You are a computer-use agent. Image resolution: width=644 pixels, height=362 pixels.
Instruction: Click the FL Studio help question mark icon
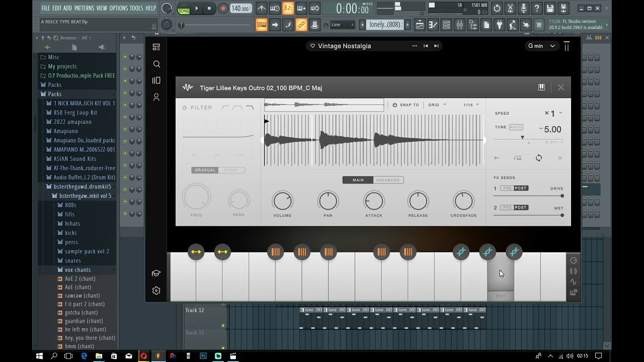pos(537,8)
